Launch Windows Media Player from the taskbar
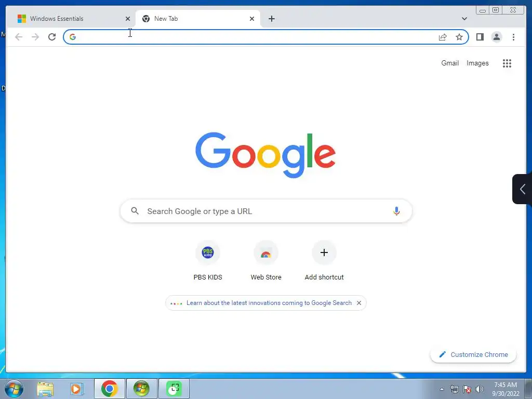532x399 pixels. (77, 389)
